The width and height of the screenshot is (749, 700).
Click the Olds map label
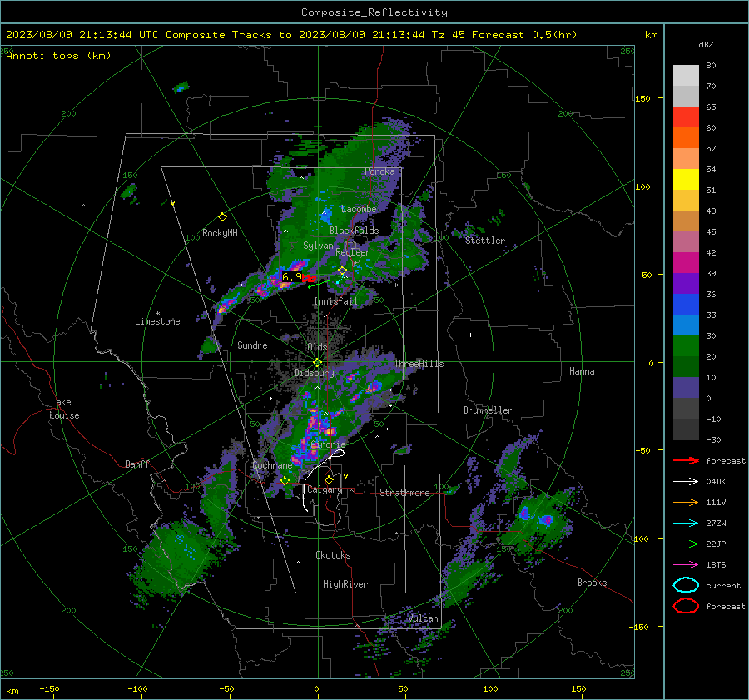(317, 347)
